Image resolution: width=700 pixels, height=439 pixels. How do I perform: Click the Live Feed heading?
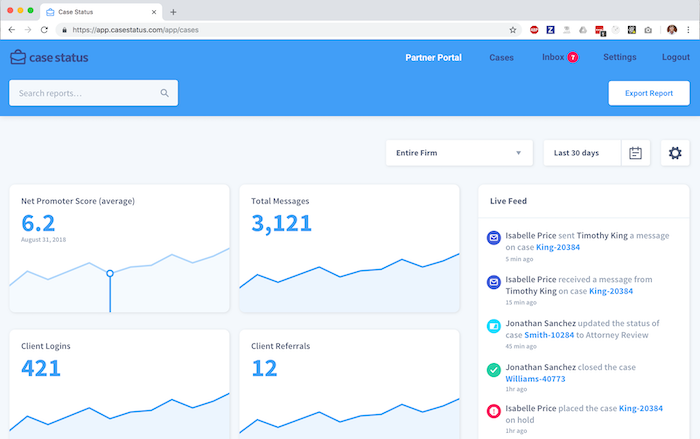[508, 201]
